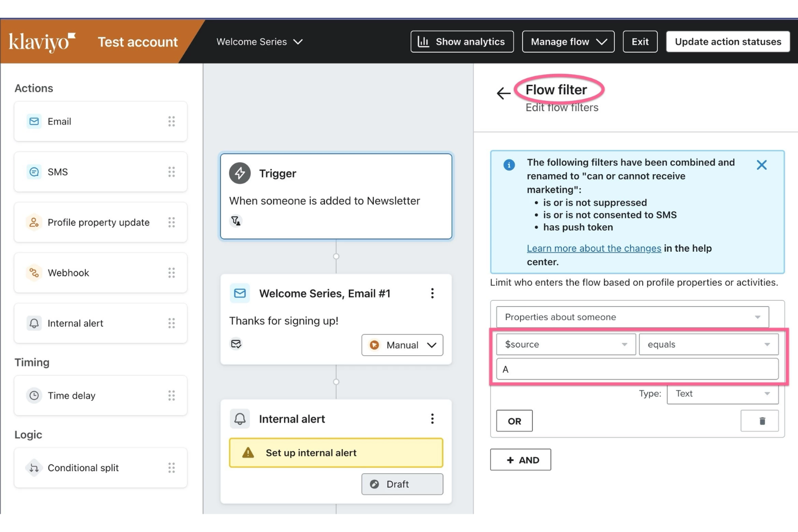Expand the Welcome Series flow name dropdown
The width and height of the screenshot is (798, 532).
pyautogui.click(x=259, y=42)
